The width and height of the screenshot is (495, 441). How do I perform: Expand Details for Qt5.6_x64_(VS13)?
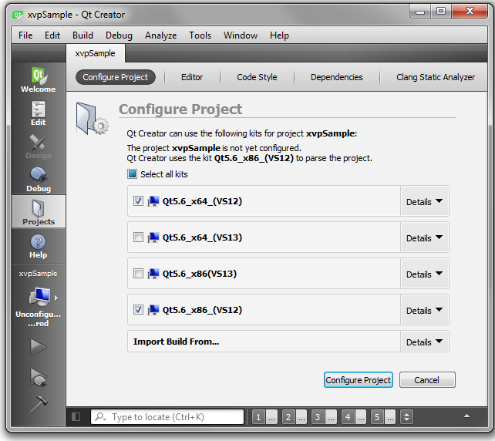425,238
